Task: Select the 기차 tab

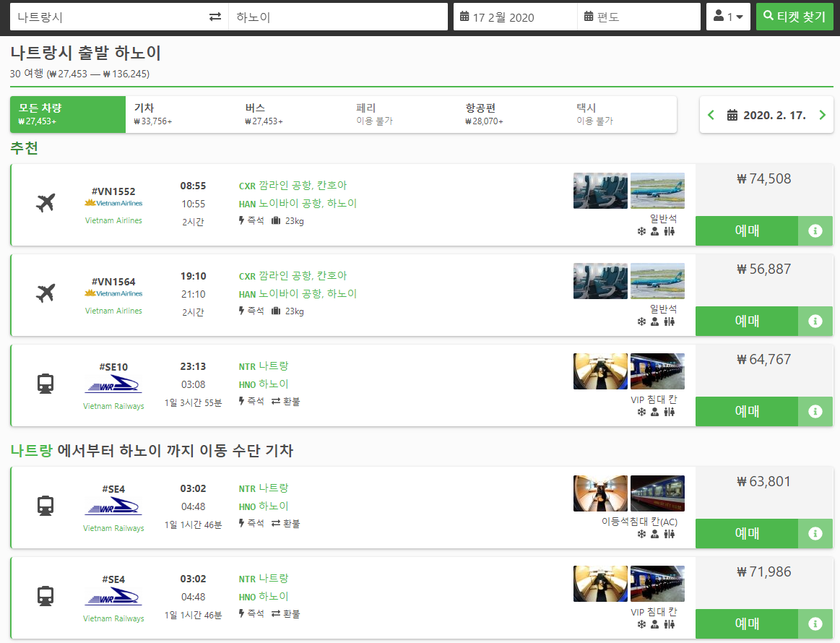Action: tap(181, 115)
